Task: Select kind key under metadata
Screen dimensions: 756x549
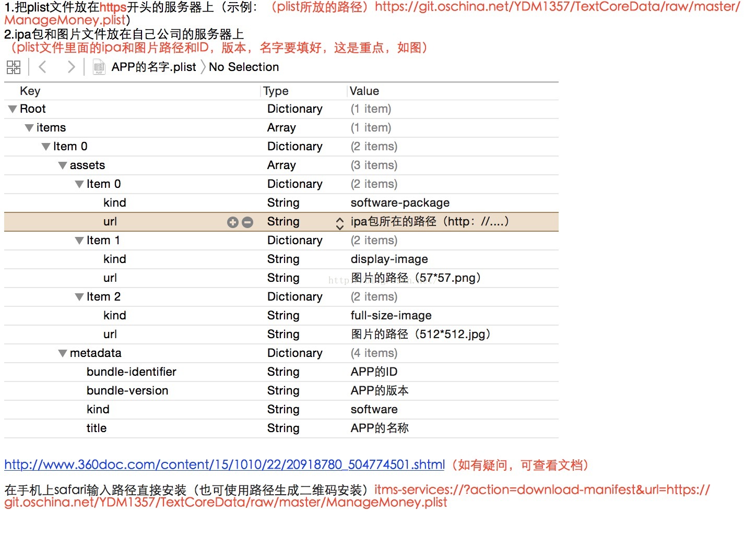Action: point(98,410)
